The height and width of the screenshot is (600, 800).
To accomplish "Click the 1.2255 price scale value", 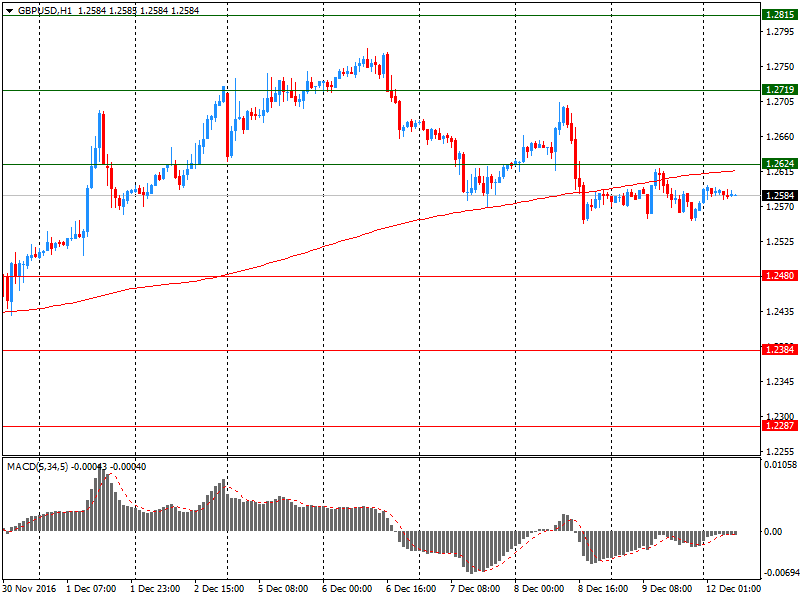I will point(780,452).
